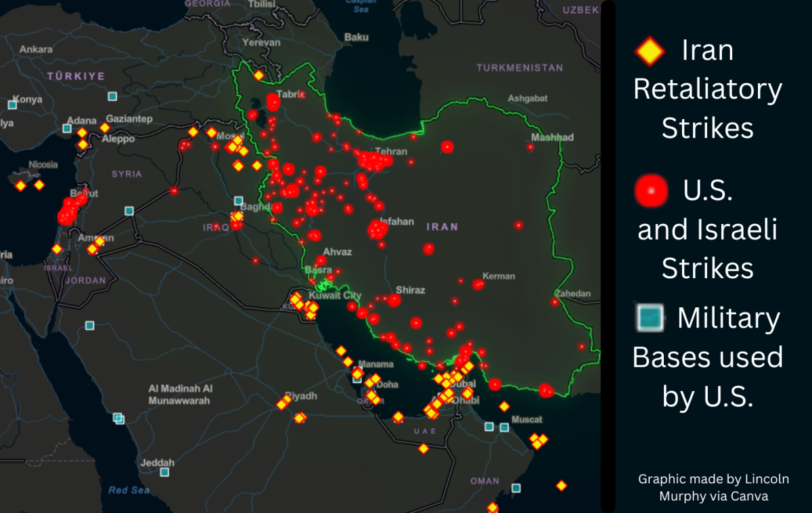
Task: Click the Kuwait City label
Action: (x=334, y=296)
